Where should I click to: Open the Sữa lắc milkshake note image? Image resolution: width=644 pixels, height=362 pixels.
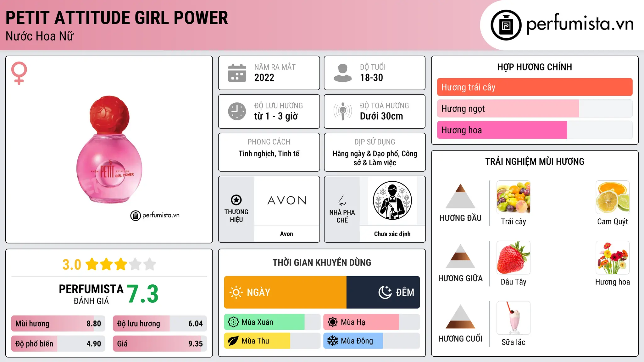tap(514, 318)
